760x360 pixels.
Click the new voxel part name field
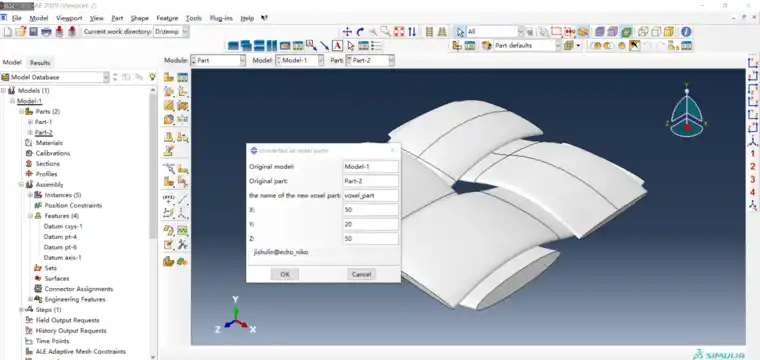370,196
